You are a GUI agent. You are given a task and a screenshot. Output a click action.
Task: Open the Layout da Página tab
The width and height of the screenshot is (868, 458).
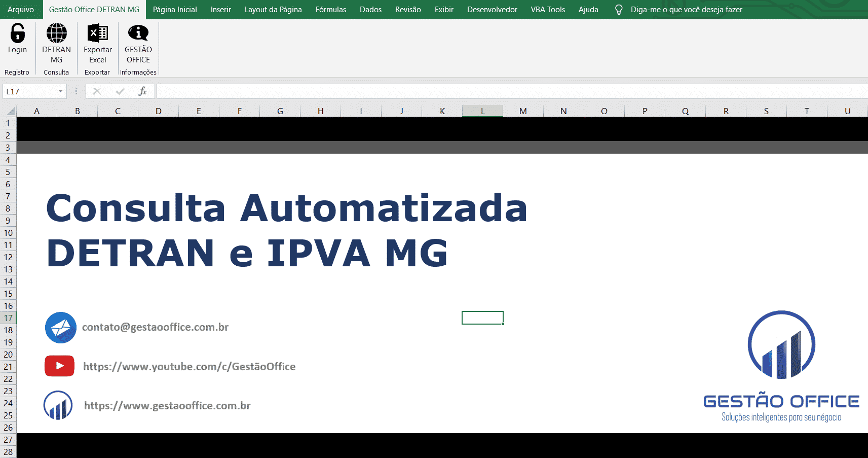273,10
